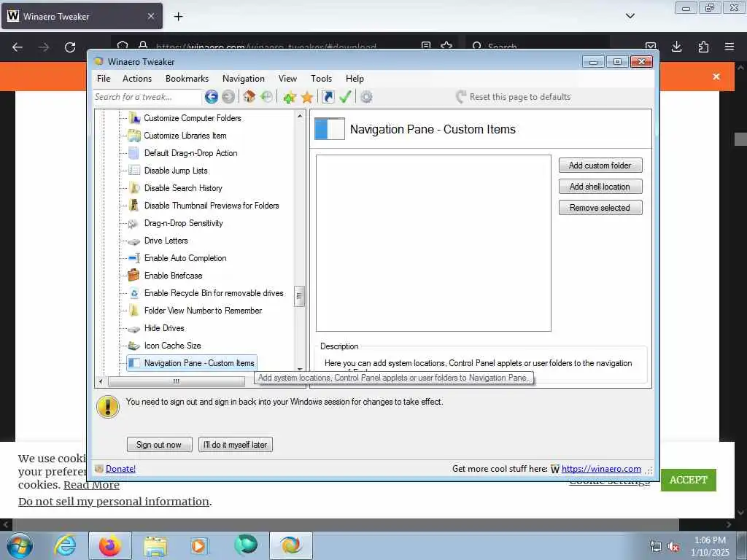The image size is (747, 560).
Task: Click tree horizontal scrollbar left arrow
Action: (x=101, y=381)
